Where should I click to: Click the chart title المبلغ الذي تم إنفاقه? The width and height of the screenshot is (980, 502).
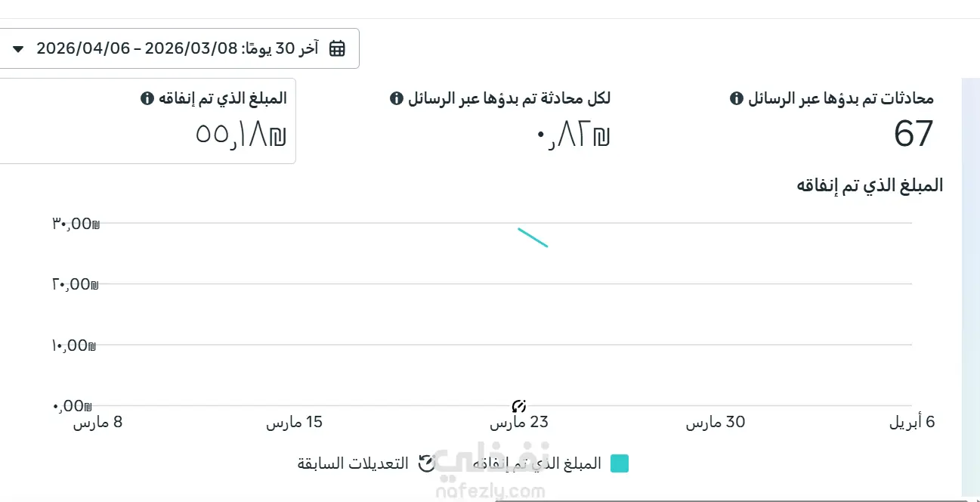[x=870, y=185]
